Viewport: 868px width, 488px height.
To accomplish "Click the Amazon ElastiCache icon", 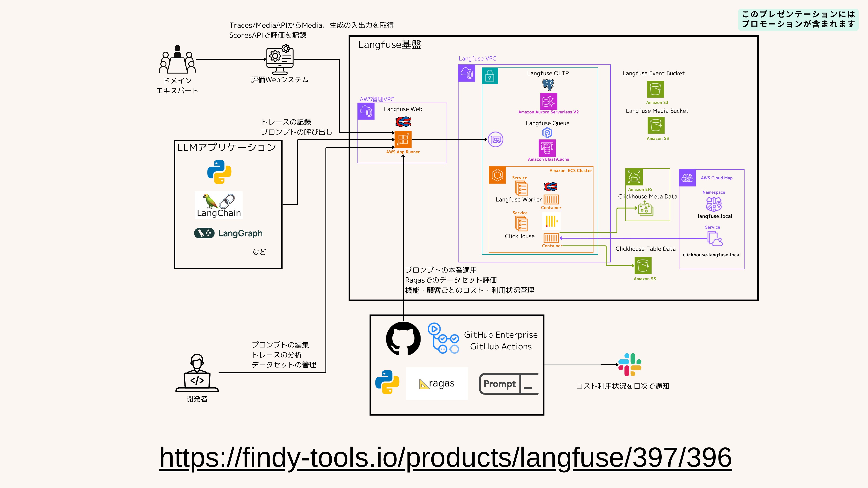I will coord(547,148).
